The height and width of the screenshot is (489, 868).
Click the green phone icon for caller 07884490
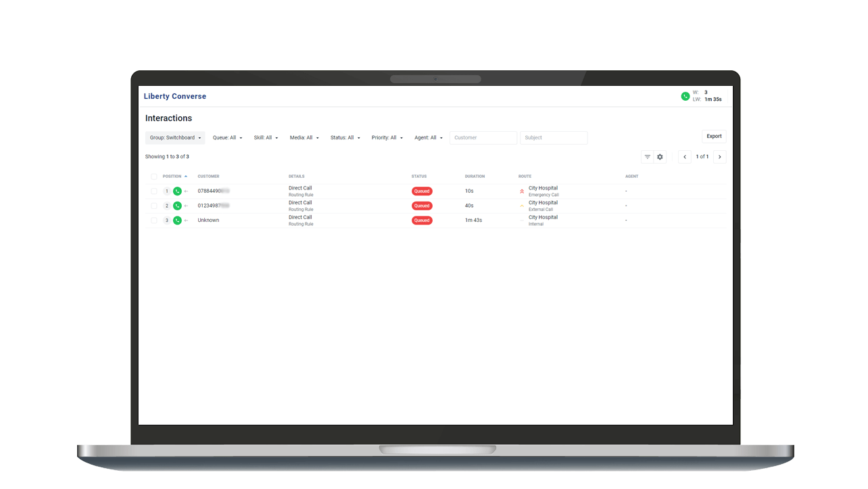(178, 191)
